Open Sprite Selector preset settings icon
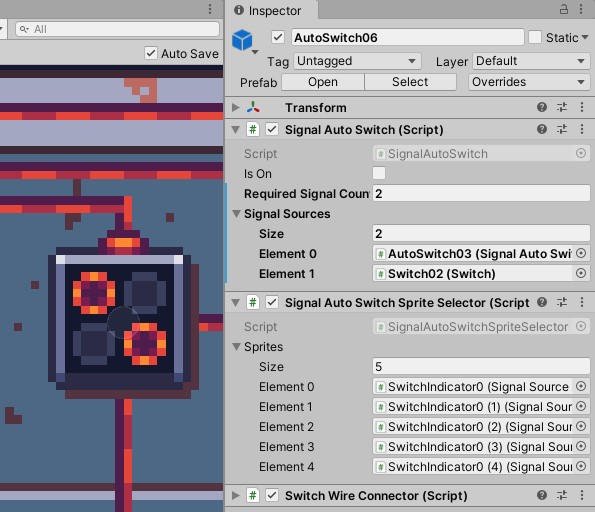This screenshot has width=595, height=512. pos(562,302)
